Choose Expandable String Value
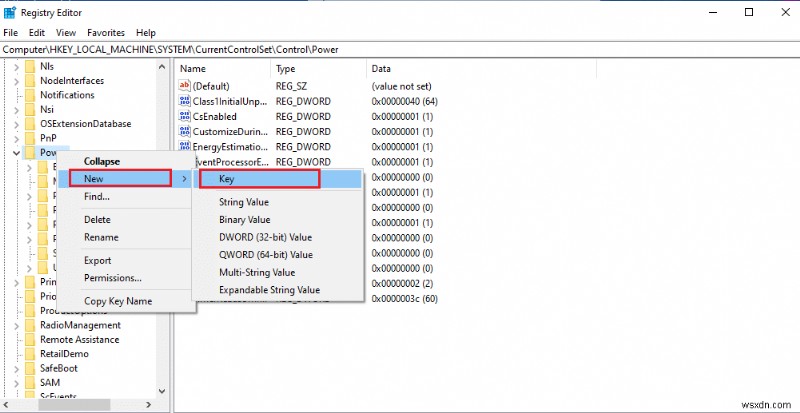The image size is (800, 413). point(277,290)
